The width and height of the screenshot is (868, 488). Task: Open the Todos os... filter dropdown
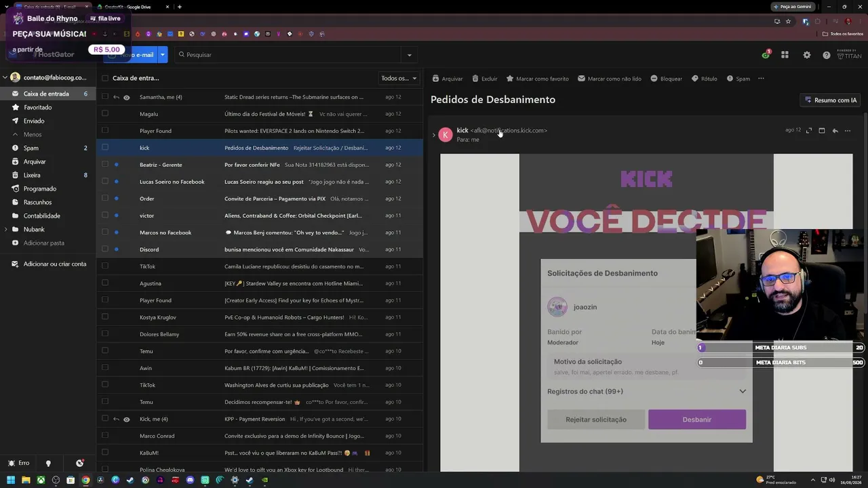[x=399, y=79]
